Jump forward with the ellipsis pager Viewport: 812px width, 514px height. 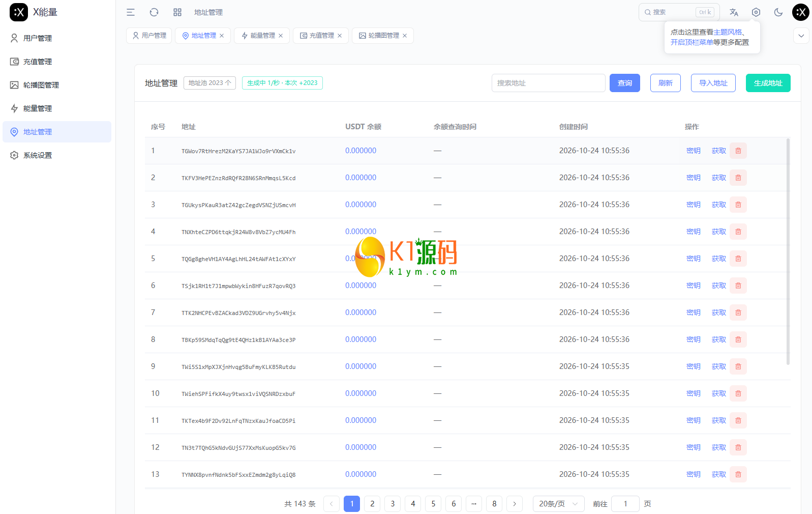[x=474, y=504]
